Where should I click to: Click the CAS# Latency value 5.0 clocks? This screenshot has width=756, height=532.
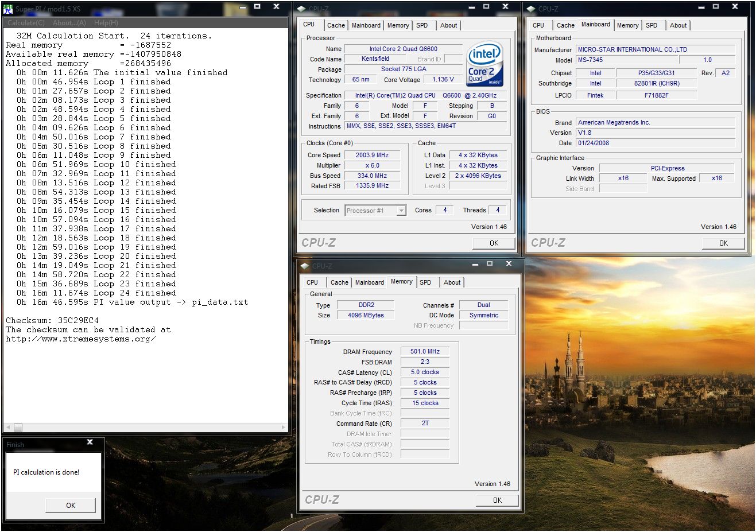(425, 372)
